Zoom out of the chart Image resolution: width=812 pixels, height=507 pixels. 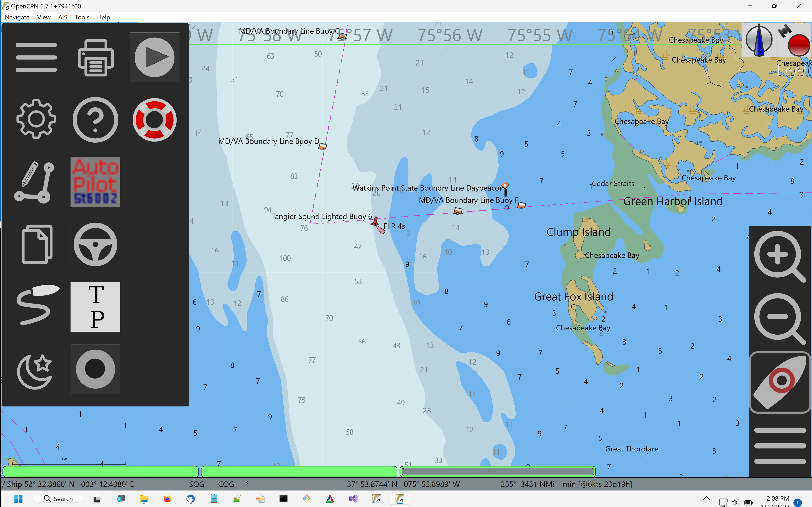780,319
